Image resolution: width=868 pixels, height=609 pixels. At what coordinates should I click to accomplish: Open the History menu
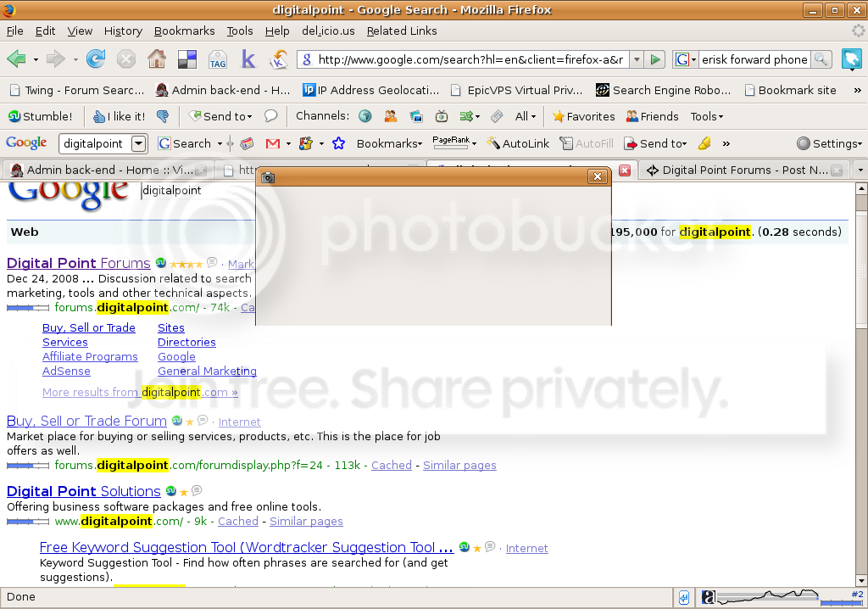[x=123, y=31]
